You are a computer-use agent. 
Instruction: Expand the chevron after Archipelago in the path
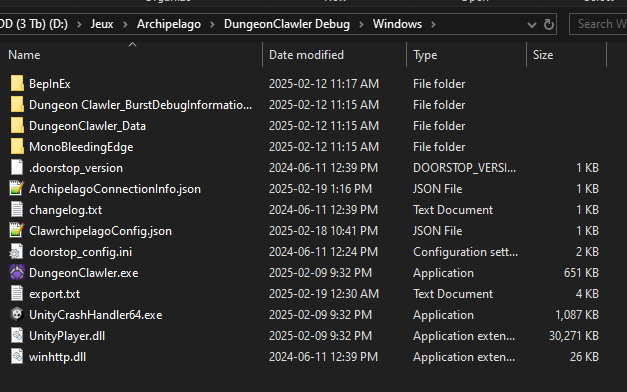(x=212, y=24)
